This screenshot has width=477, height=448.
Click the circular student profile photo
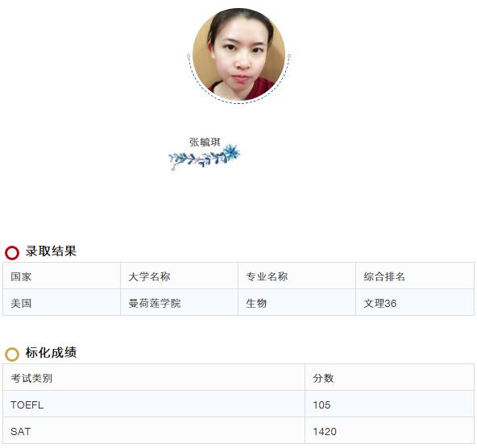pos(238,55)
